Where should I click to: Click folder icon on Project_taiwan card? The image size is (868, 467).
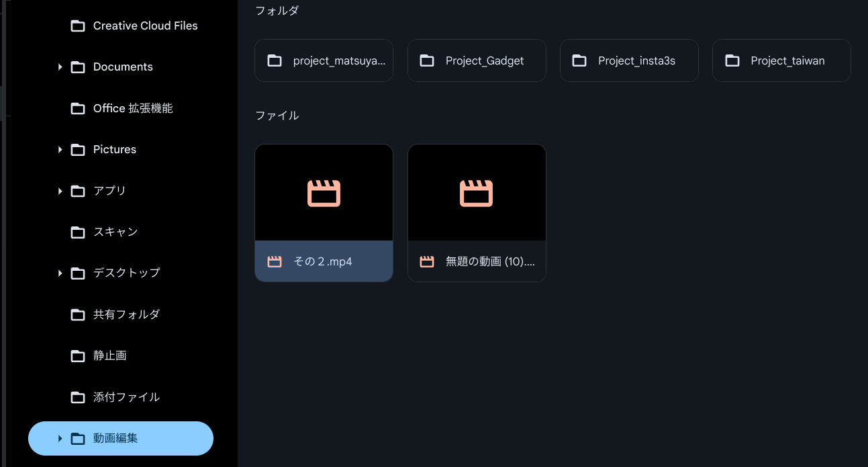732,60
